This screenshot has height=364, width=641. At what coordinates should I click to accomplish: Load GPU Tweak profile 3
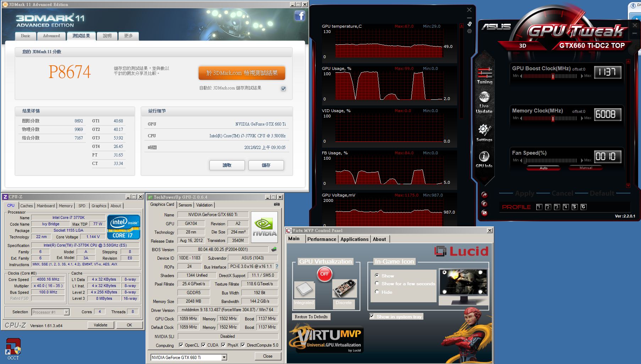557,207
